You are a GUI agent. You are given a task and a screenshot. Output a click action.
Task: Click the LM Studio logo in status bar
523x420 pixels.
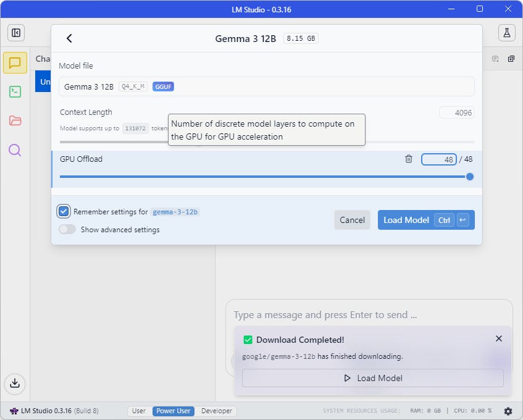point(14,411)
